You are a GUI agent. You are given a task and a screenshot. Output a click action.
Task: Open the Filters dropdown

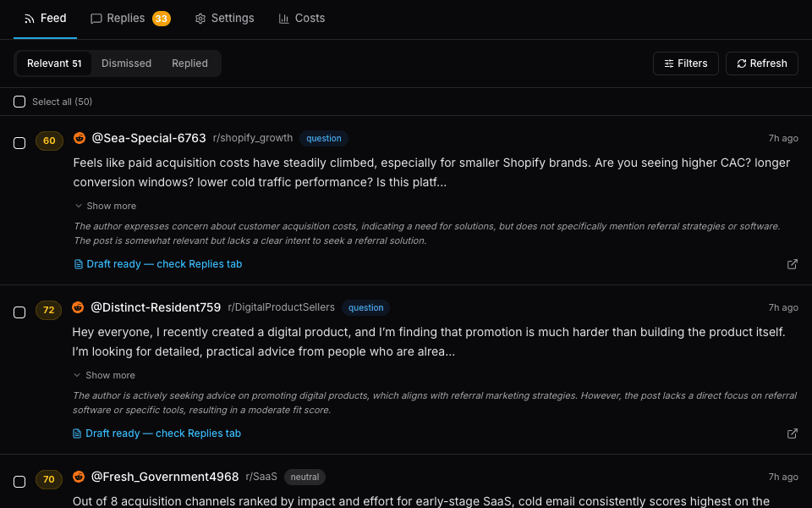pos(685,63)
